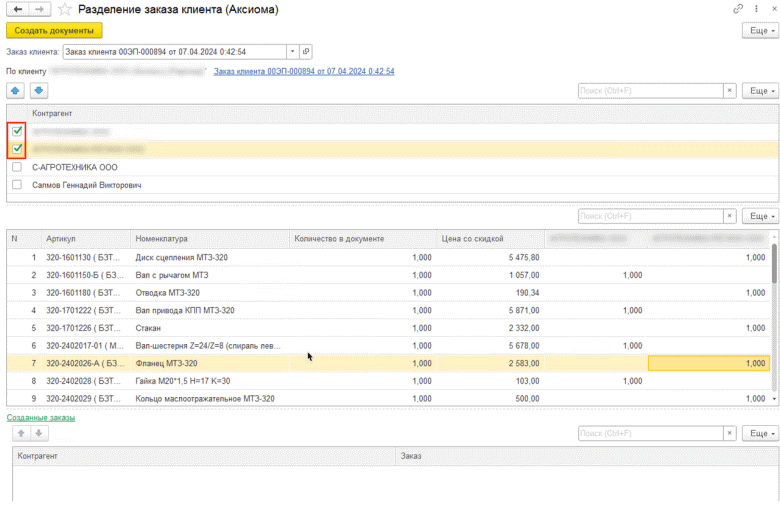The width and height of the screenshot is (780, 506).
Task: Open the top-right Еще menu
Action: 759,31
